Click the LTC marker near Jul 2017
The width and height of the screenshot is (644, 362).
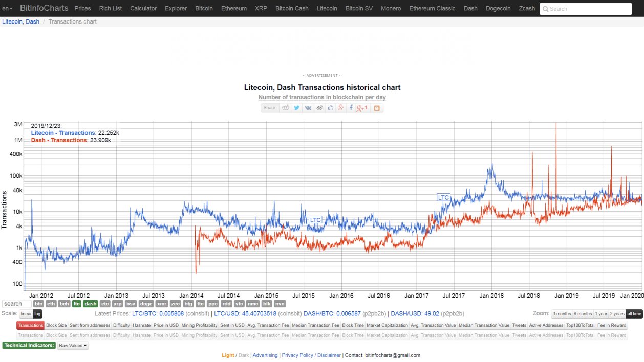[x=443, y=197]
